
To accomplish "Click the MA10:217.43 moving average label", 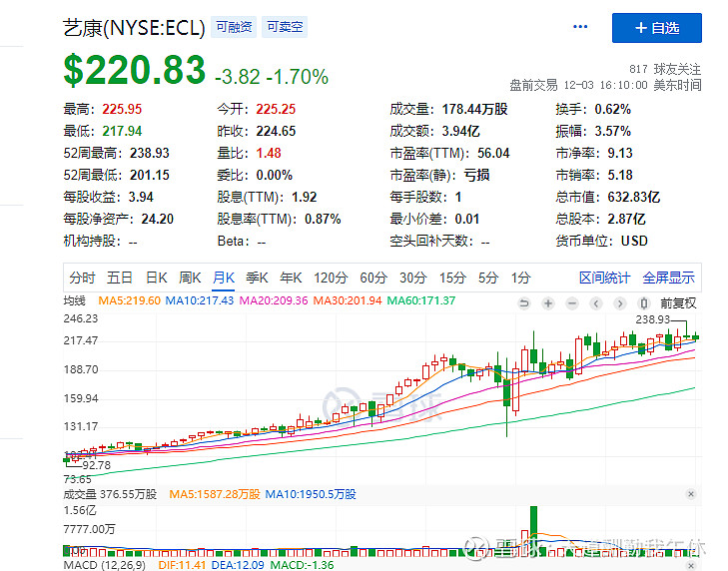I will click(199, 300).
